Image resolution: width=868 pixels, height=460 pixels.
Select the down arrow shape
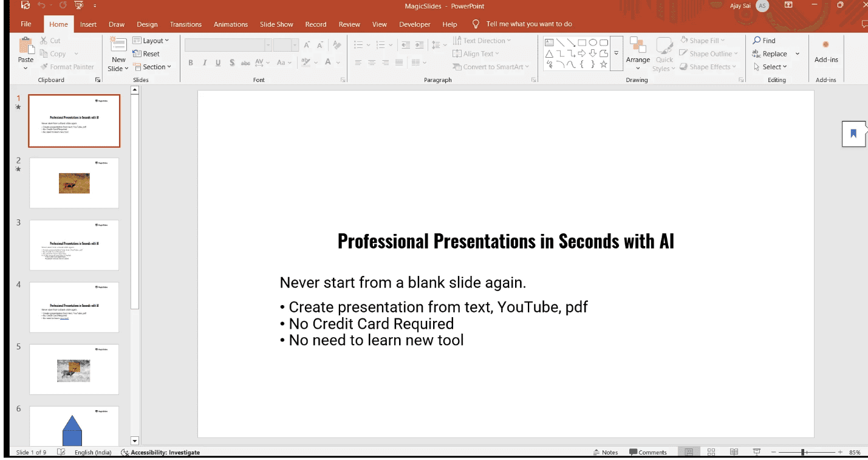592,53
